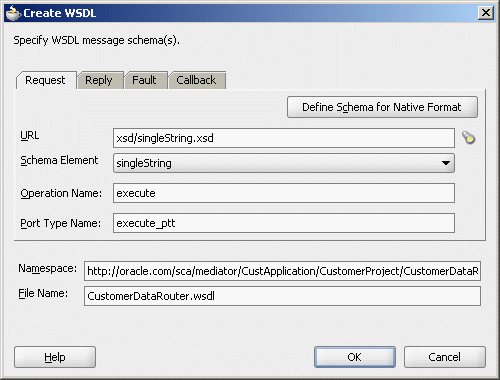The height and width of the screenshot is (380, 500).
Task: Confirm with the OK button
Action: pos(355,357)
